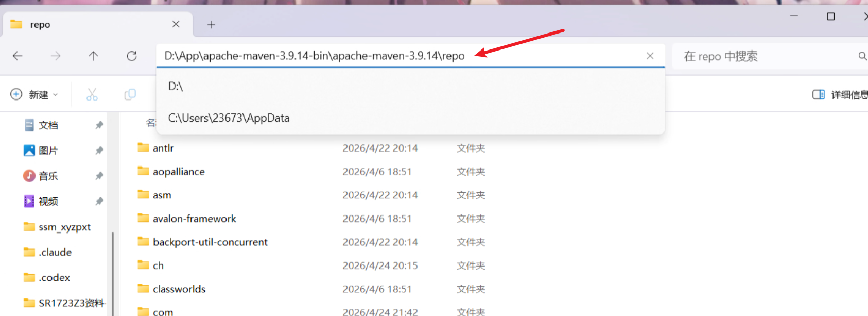Click the scissors cut icon

92,94
